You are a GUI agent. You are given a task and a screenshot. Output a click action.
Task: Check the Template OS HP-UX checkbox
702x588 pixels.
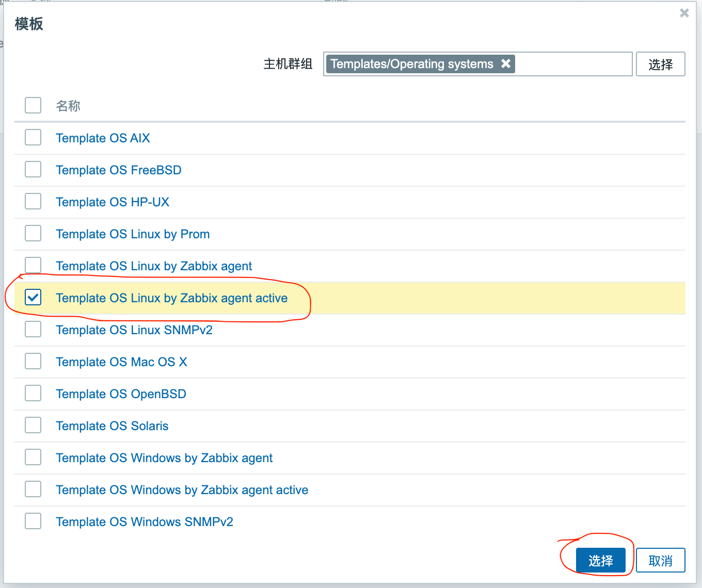click(33, 201)
